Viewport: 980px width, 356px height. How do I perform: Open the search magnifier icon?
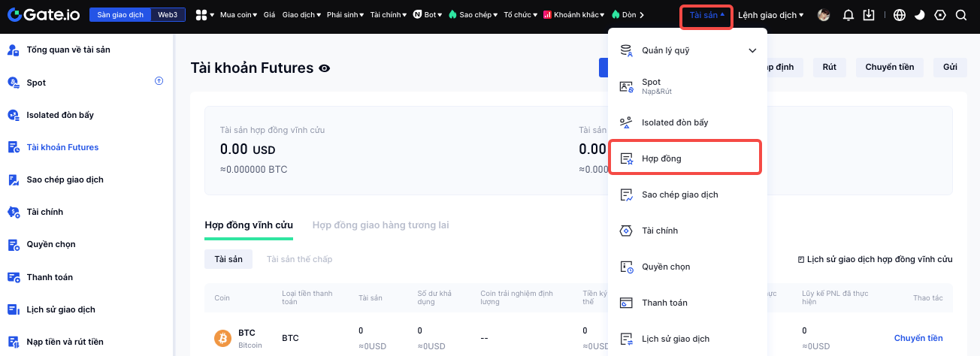pos(960,15)
